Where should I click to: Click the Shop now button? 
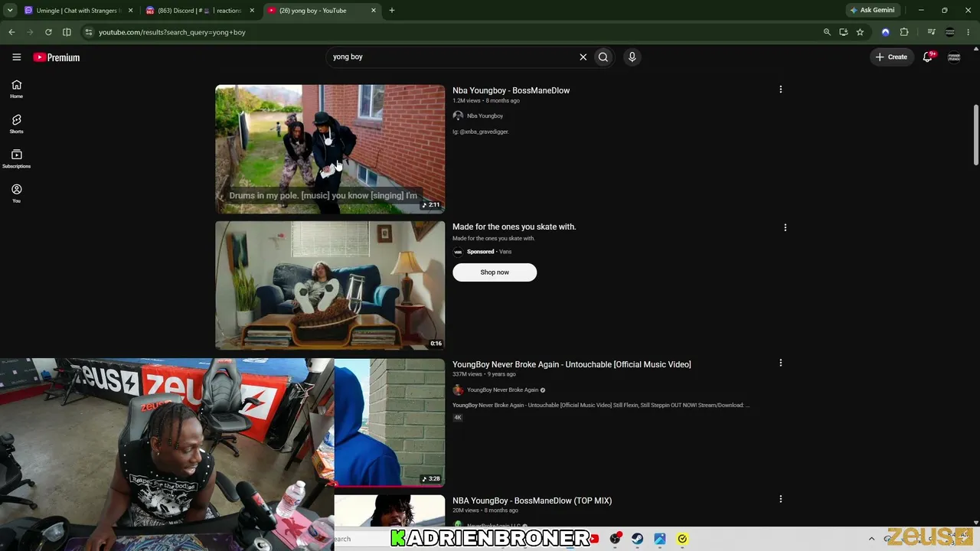click(x=495, y=272)
